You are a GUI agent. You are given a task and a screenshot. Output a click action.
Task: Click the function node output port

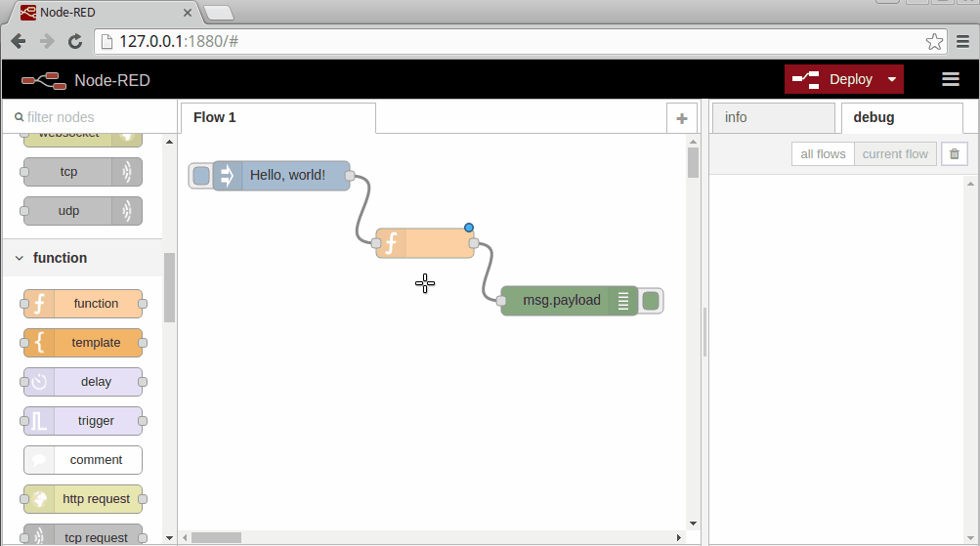(474, 243)
